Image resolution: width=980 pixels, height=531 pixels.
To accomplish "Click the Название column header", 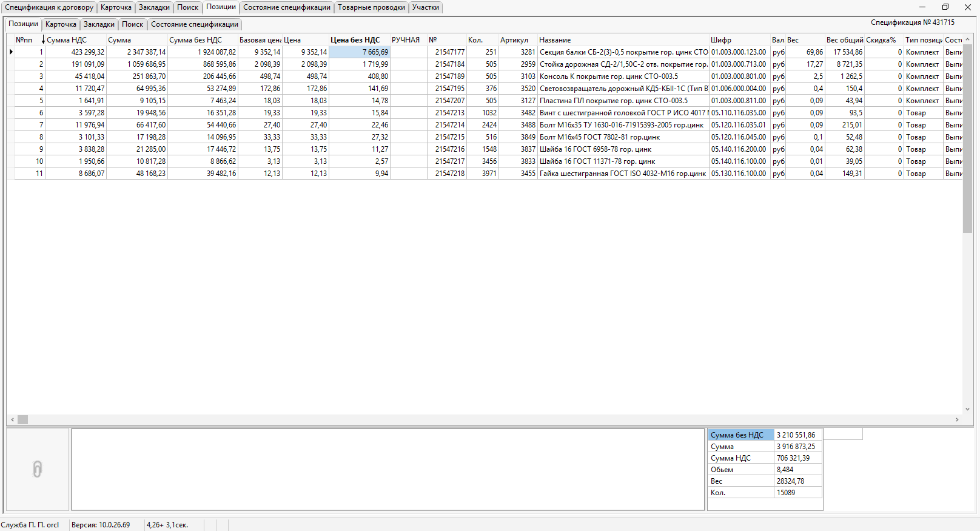I will [x=623, y=40].
